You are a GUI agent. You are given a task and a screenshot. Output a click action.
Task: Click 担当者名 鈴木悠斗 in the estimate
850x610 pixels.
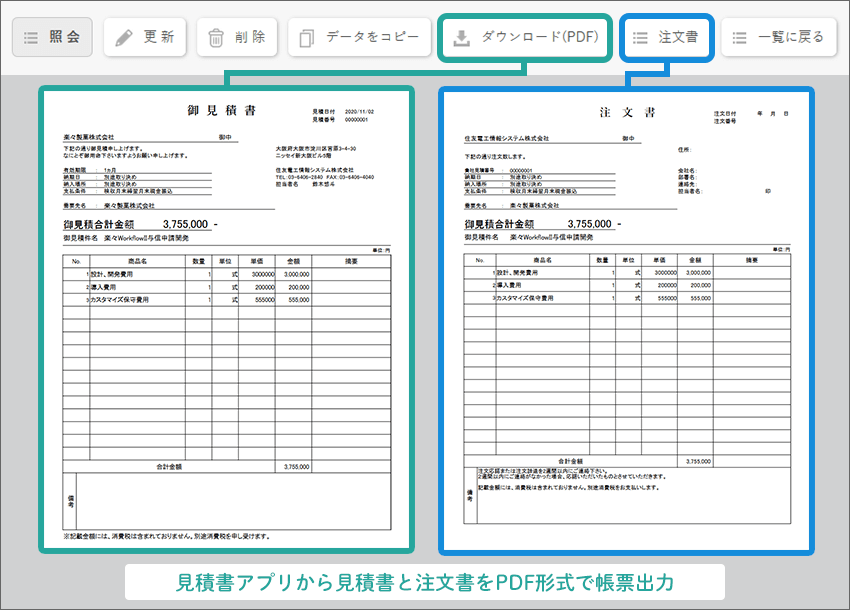[305, 184]
